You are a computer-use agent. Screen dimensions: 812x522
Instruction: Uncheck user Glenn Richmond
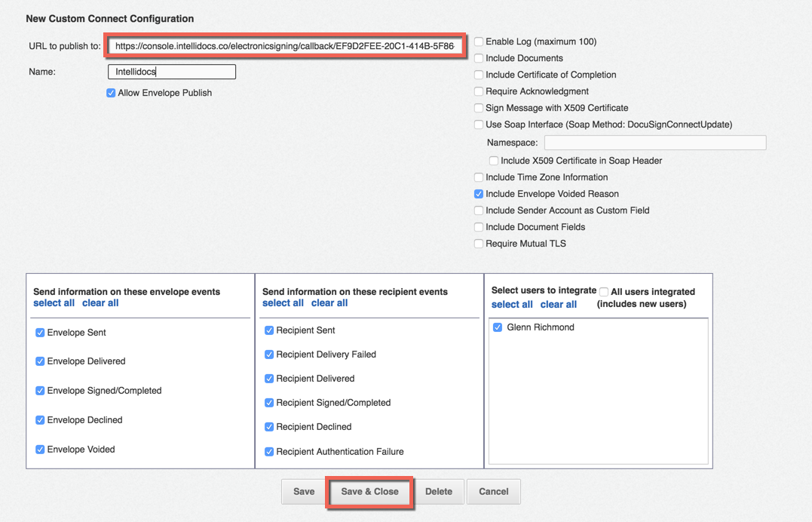498,327
